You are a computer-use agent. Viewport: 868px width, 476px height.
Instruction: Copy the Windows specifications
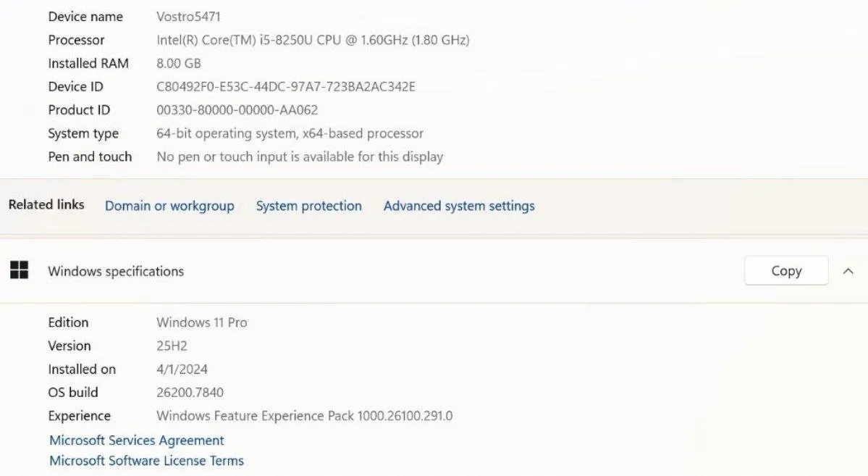point(786,271)
